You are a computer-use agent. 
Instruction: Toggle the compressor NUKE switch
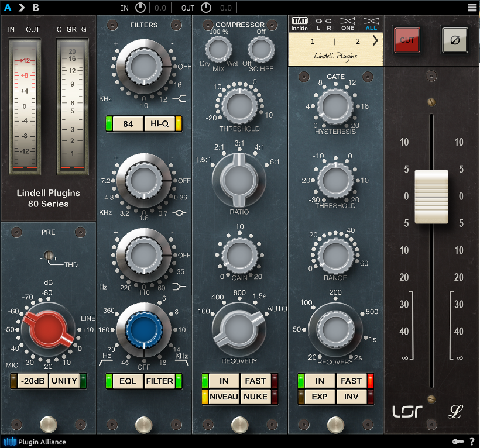tap(255, 397)
